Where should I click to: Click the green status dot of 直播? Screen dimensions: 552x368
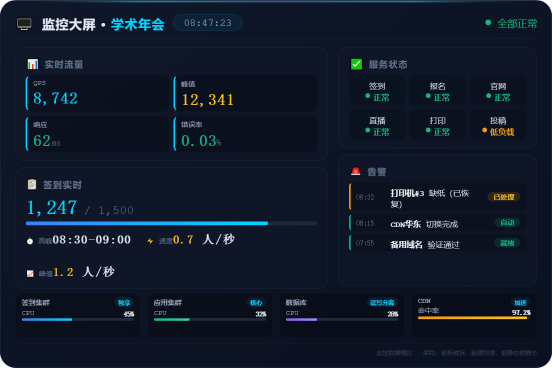click(368, 130)
